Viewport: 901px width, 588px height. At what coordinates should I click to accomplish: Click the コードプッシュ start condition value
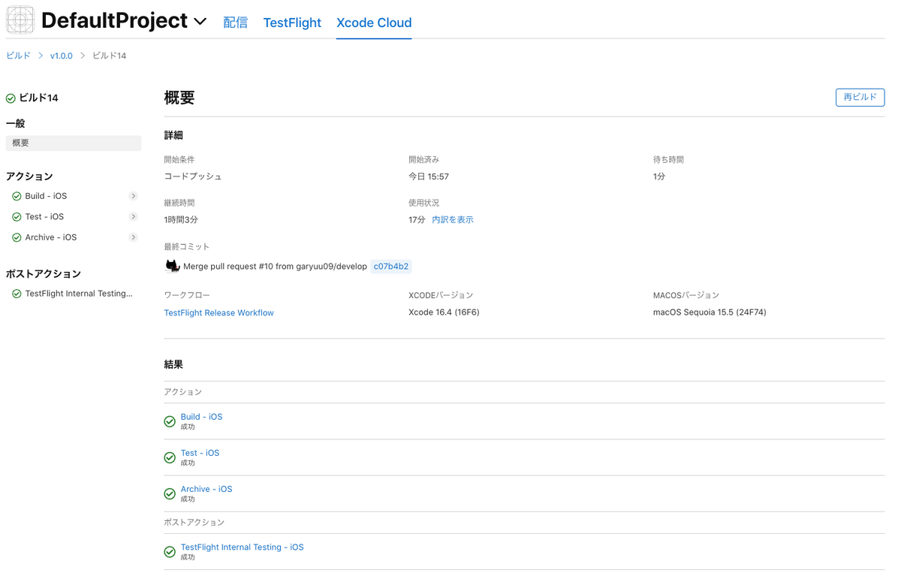[x=193, y=176]
